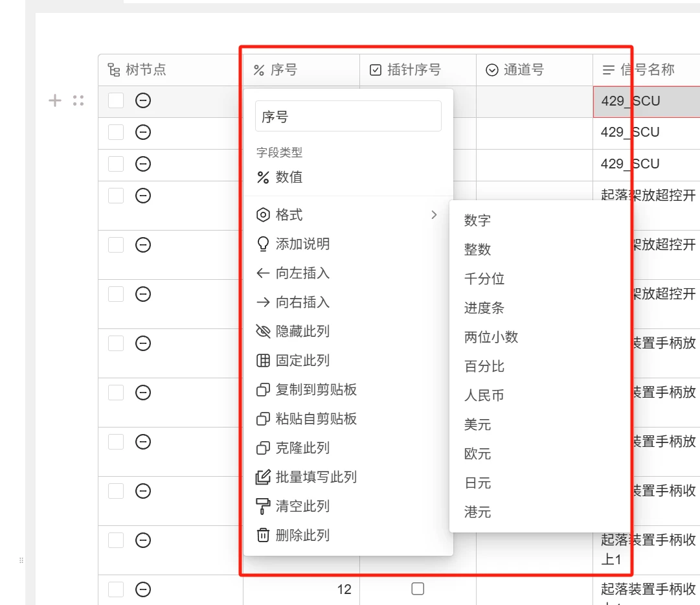This screenshot has height=605, width=700.
Task: Select the cell containing 12
Action: pyautogui.click(x=301, y=589)
